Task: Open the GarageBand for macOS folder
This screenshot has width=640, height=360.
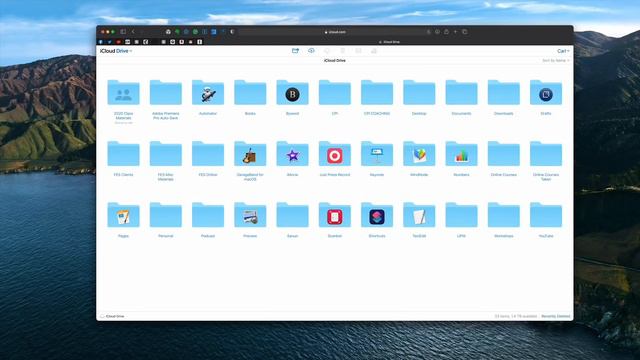Action: [x=250, y=154]
